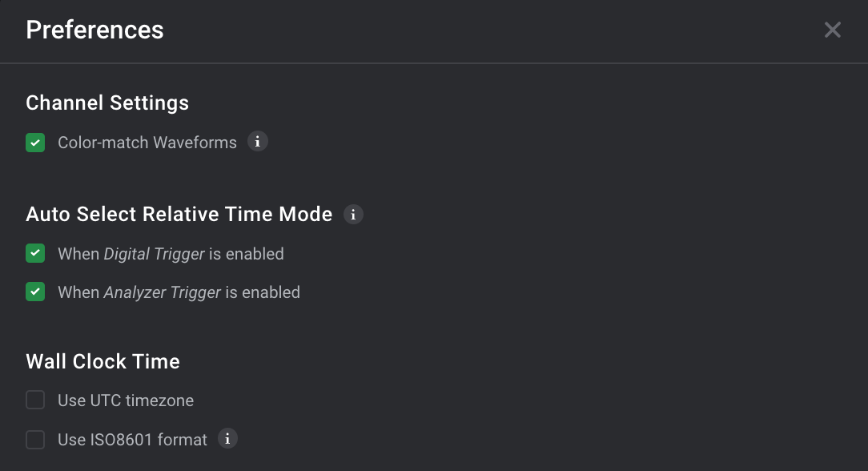Click the info icon beside Color-match Waveforms
This screenshot has height=471, width=868.
click(258, 141)
